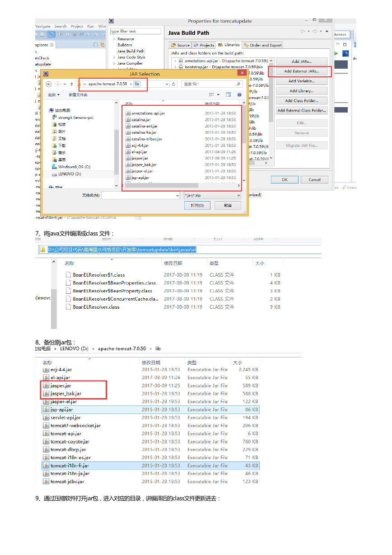This screenshot has height=555, width=392.
Task: Switch to the Projects tab
Action: [204, 45]
